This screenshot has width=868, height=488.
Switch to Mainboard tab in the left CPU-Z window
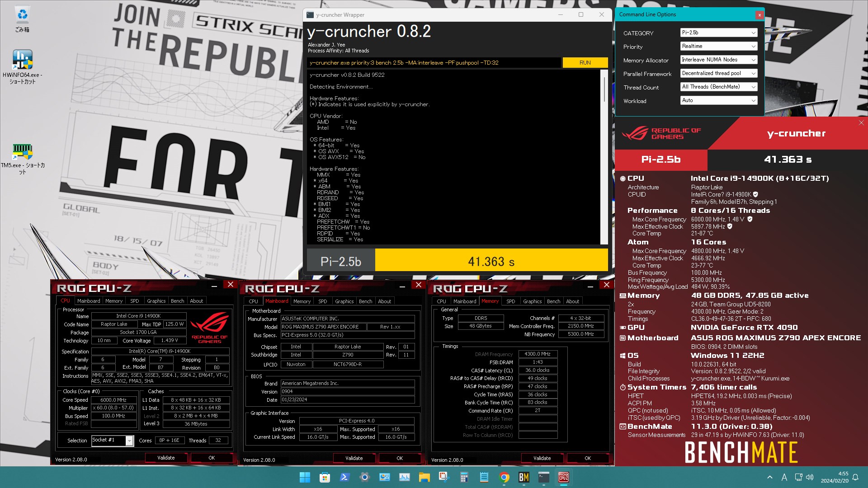(89, 301)
